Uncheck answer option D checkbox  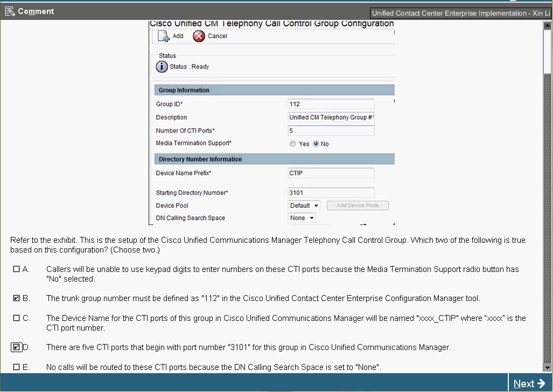tap(17, 347)
